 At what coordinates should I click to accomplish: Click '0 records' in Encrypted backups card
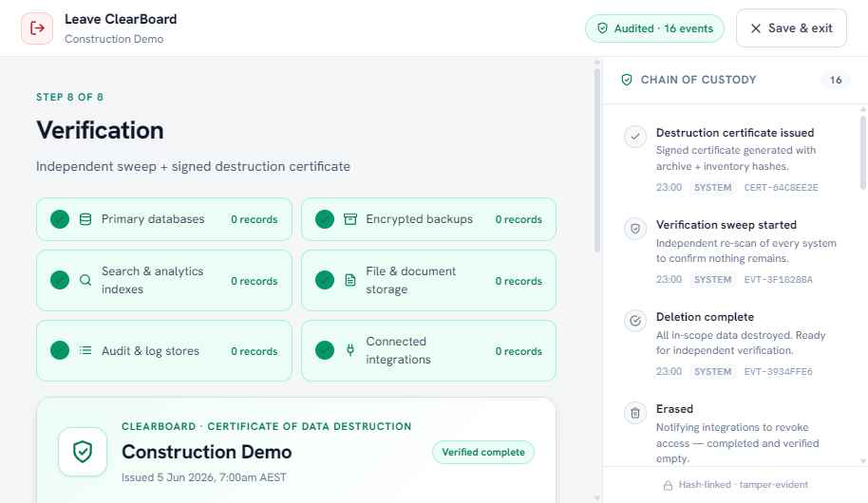519,219
